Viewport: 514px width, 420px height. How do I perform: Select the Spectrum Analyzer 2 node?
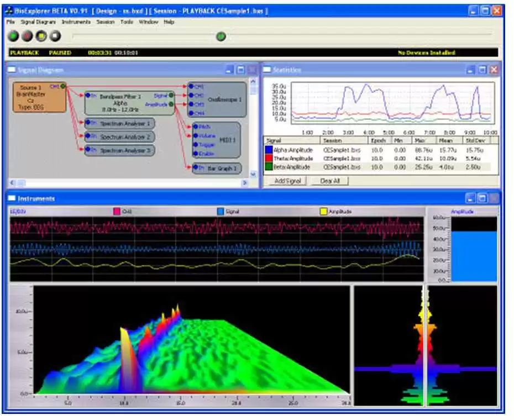(x=119, y=136)
